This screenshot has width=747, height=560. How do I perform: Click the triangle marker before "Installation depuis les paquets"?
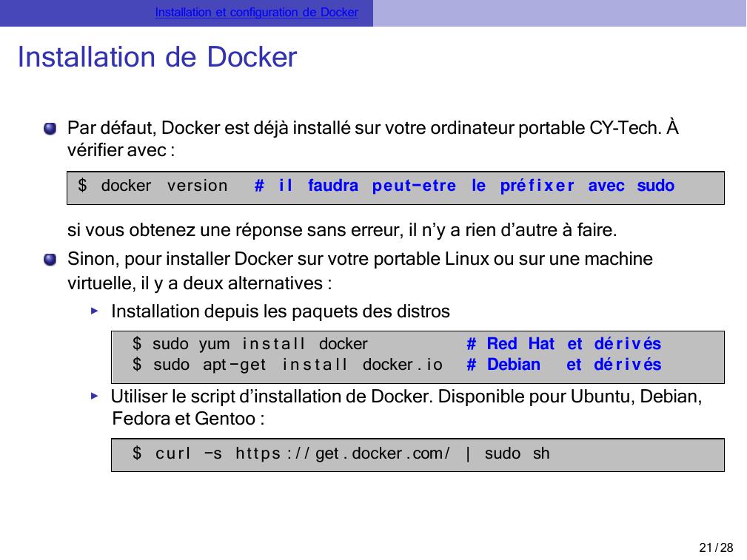(x=94, y=311)
